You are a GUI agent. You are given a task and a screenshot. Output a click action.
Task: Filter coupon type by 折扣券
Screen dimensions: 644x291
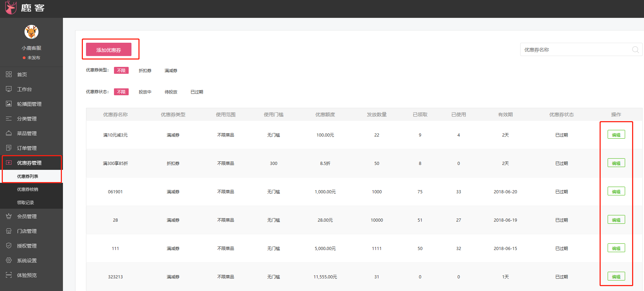[x=145, y=70]
